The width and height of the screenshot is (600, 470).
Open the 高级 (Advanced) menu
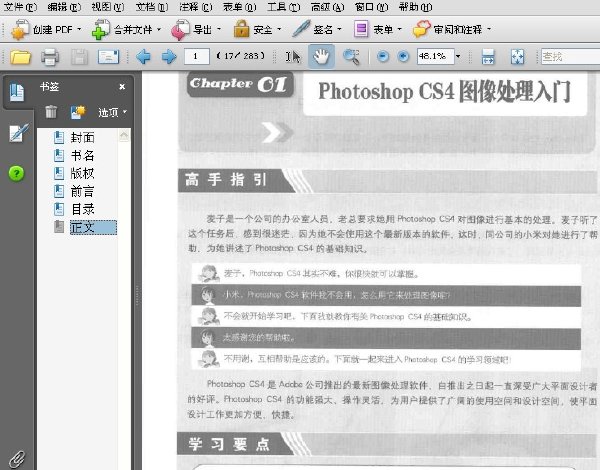[x=328, y=7]
